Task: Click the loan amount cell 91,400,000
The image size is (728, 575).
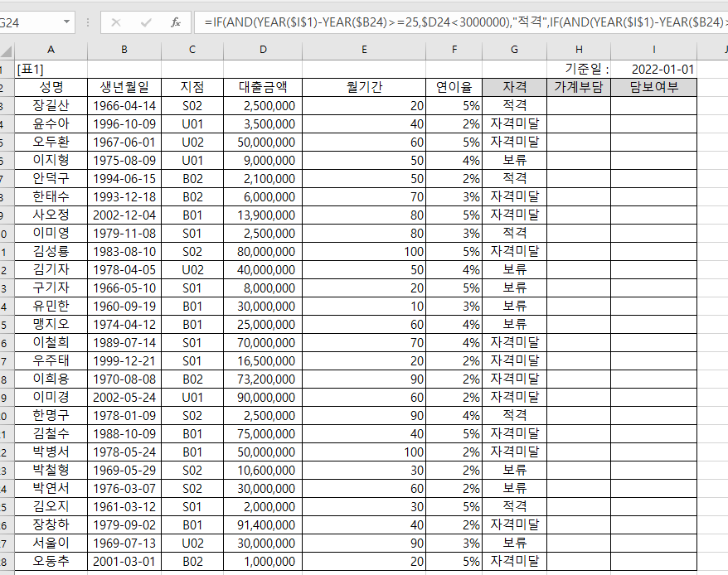Action: pos(263,524)
